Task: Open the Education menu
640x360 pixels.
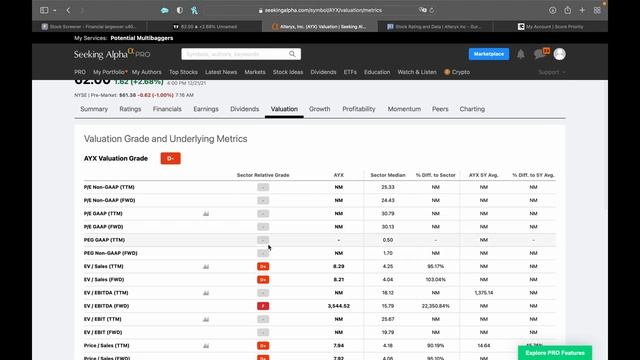Action: click(x=377, y=72)
